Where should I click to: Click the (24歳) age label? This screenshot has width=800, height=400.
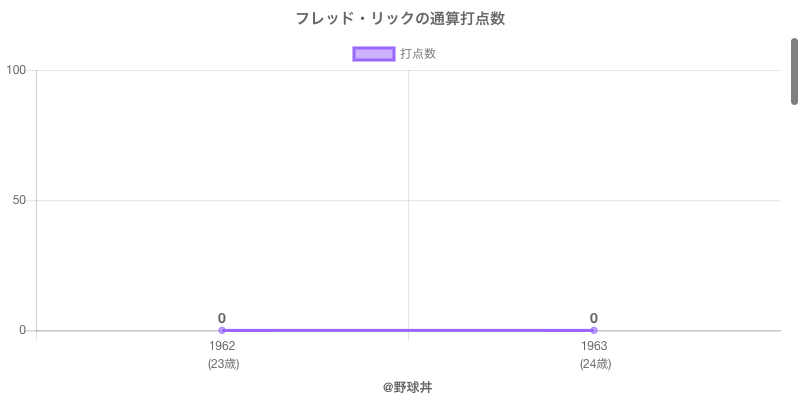click(x=595, y=364)
